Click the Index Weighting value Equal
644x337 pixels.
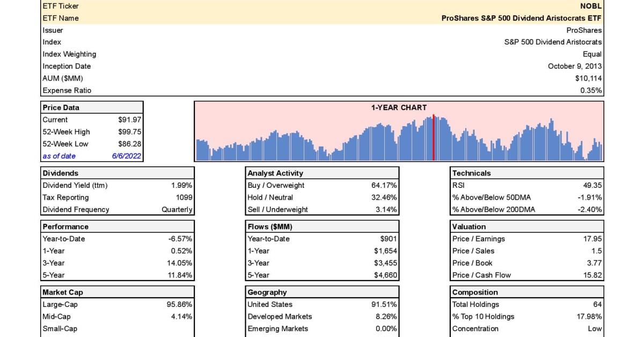click(x=592, y=54)
